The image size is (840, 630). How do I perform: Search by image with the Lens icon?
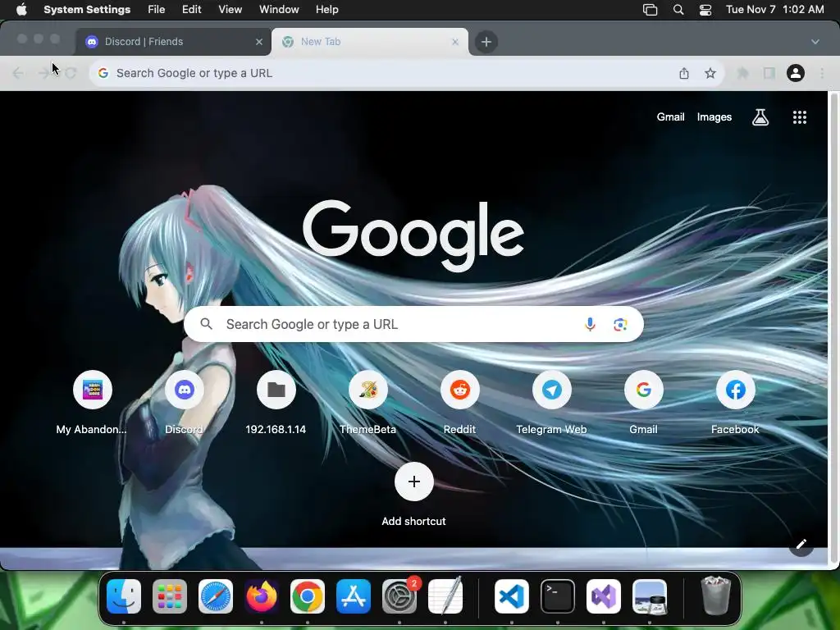point(620,324)
